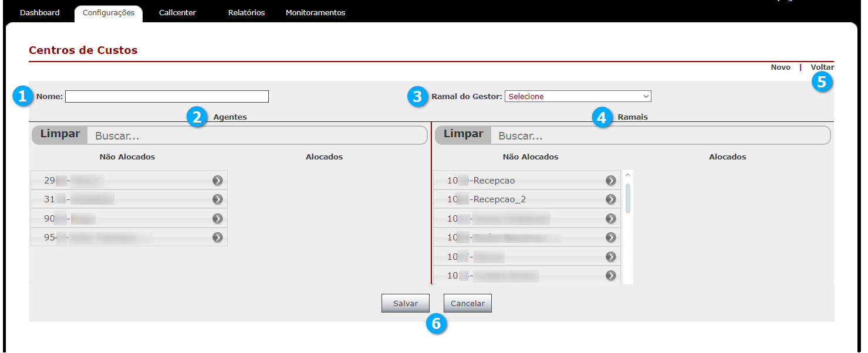Open the Callcenter tab
Screen dimensions: 868x353
pos(178,12)
